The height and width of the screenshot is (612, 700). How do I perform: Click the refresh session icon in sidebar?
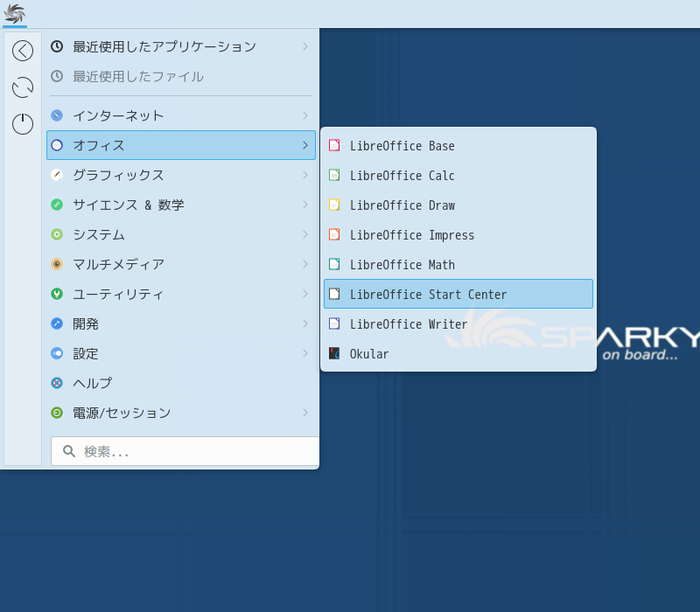[23, 87]
